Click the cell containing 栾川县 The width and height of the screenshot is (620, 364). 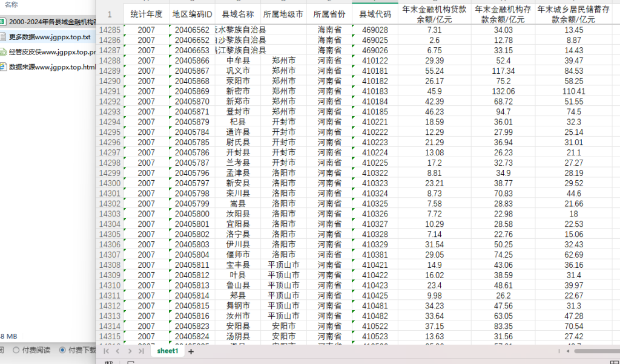(238, 193)
